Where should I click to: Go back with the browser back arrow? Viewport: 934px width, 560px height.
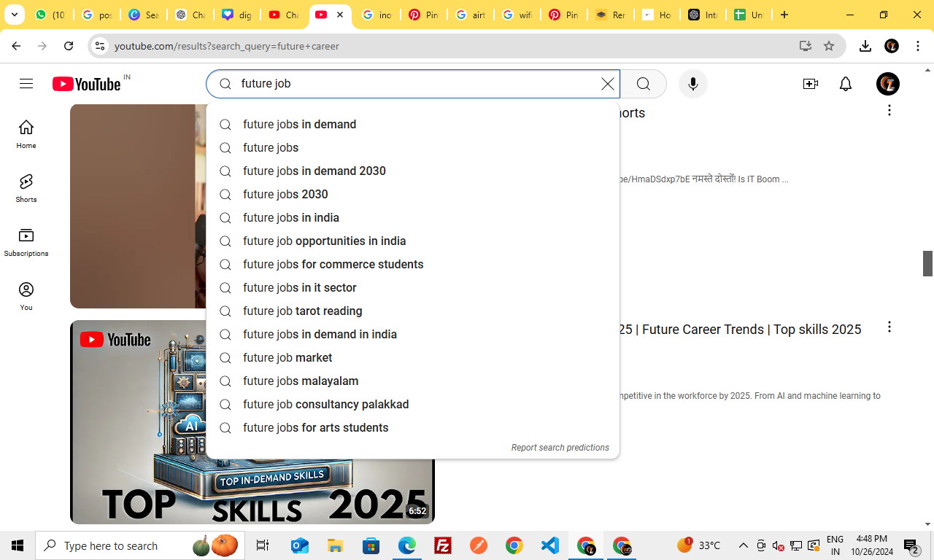click(x=16, y=46)
